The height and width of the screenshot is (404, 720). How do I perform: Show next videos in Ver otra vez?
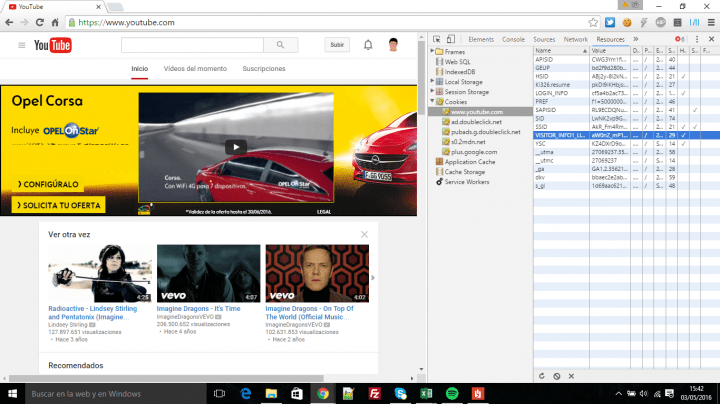pyautogui.click(x=372, y=278)
